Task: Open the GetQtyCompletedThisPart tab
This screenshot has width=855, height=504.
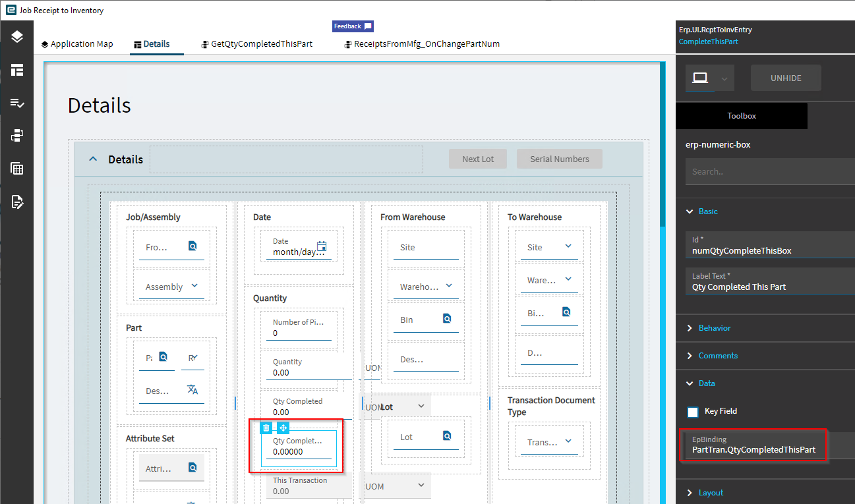Action: [x=257, y=44]
